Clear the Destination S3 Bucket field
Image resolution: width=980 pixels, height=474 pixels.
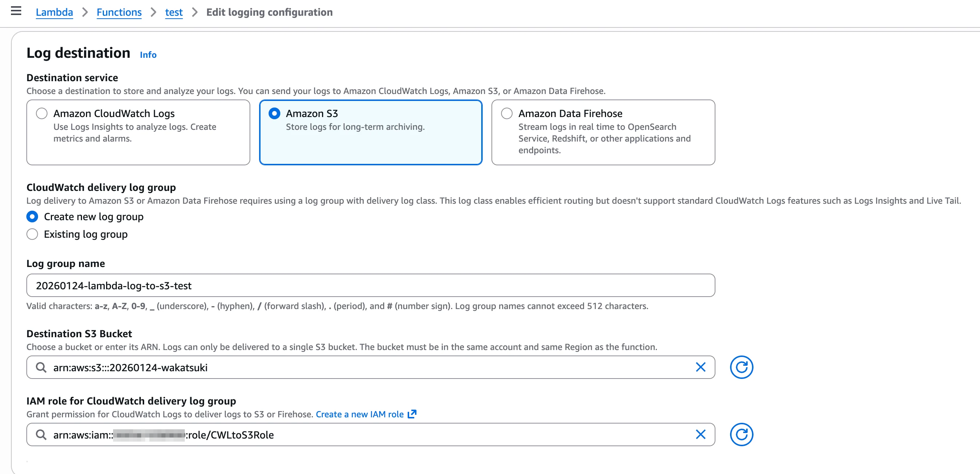pos(700,367)
